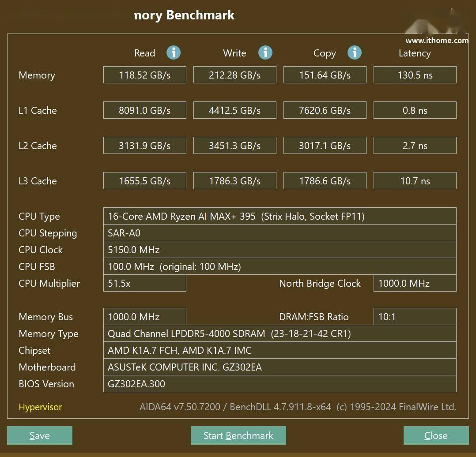476x457 pixels.
Task: Select the CPU Clock 5150.0 MHz field
Action: coord(280,250)
